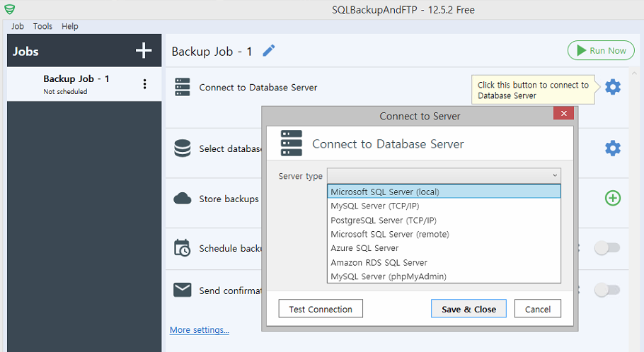
Task: Click the pencil icon to rename the backup job
Action: pyautogui.click(x=269, y=50)
